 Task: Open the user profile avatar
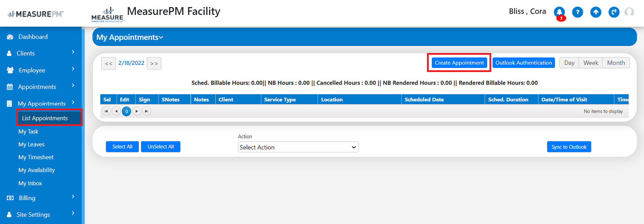coord(629,12)
